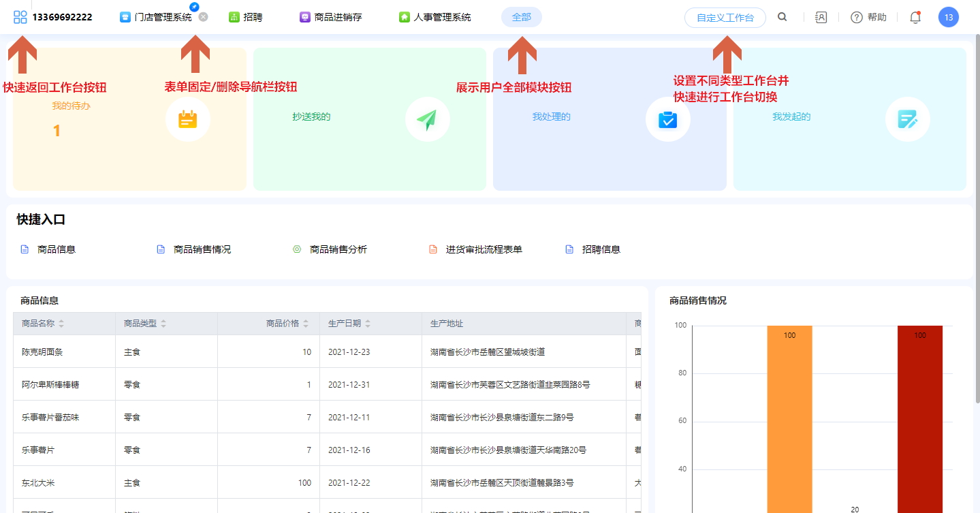Sort table by 生产日期 column
The image size is (980, 513).
click(x=368, y=324)
